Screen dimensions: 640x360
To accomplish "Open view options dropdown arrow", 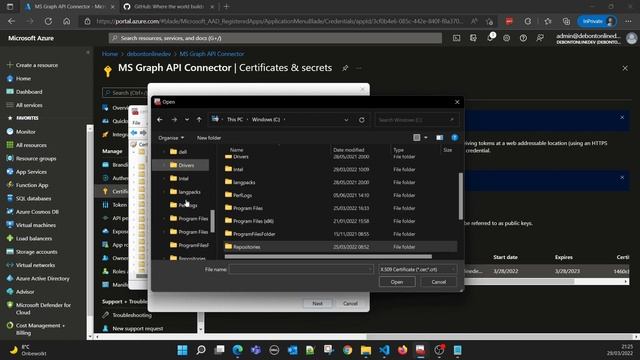I will 426,138.
